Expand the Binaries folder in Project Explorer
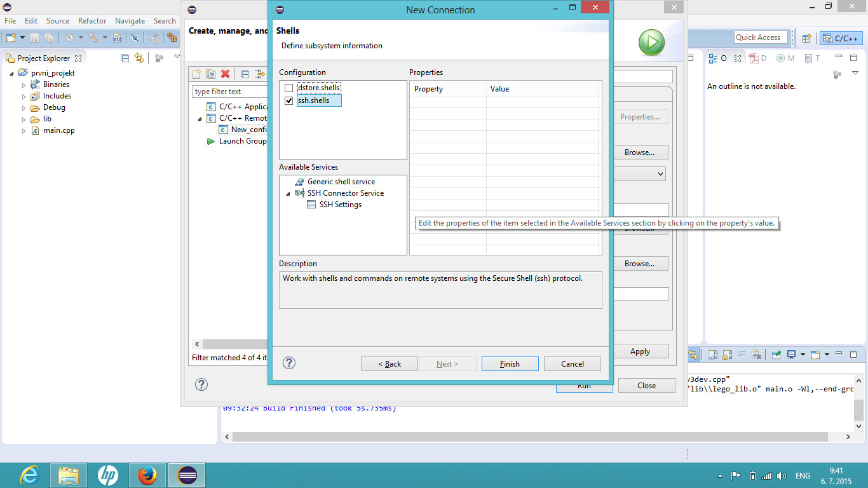The width and height of the screenshot is (868, 488). coord(24,85)
